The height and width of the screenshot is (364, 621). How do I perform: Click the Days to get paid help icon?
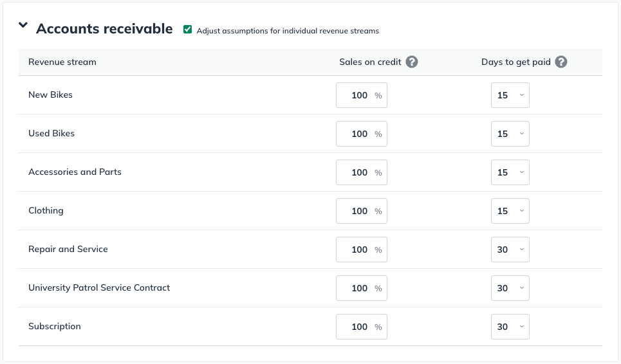(561, 62)
